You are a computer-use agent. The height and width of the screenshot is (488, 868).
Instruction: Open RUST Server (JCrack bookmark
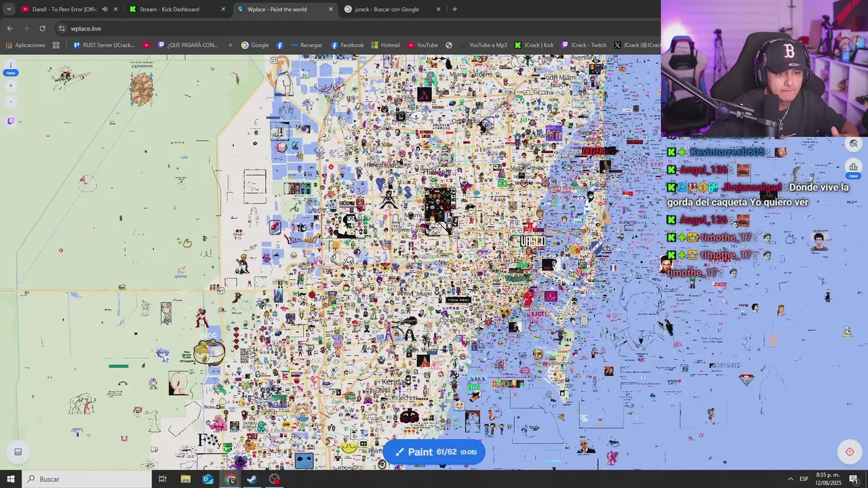(104, 45)
